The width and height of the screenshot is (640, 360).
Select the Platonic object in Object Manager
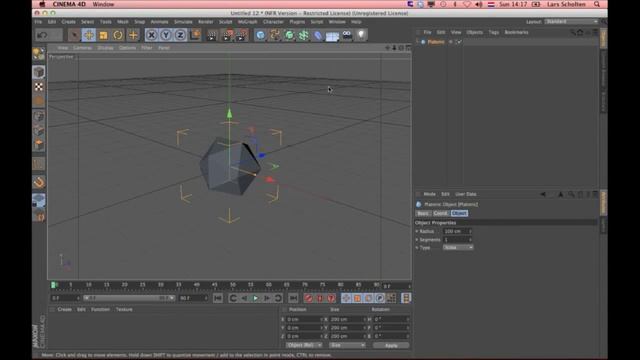[436, 42]
